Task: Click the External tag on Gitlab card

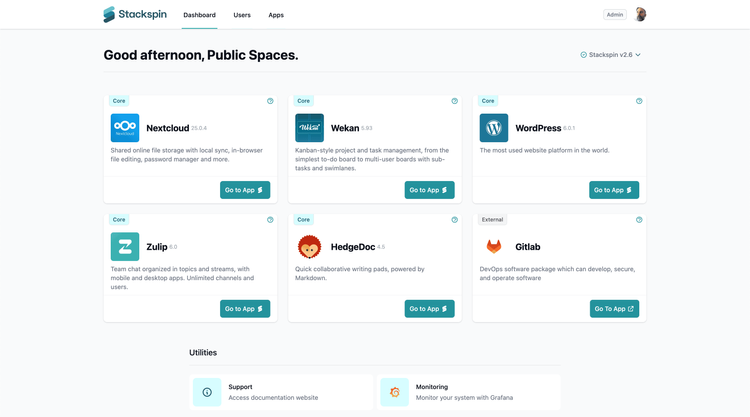Action: [x=492, y=219]
